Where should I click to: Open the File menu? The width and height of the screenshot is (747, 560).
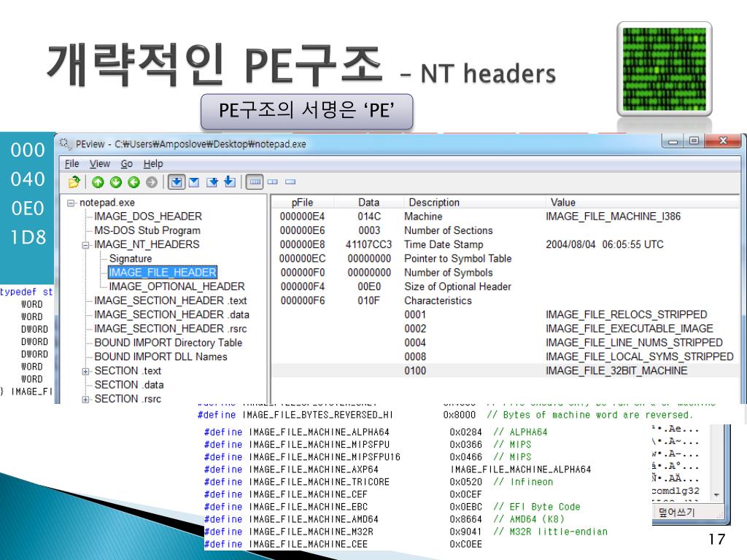pyautogui.click(x=72, y=164)
